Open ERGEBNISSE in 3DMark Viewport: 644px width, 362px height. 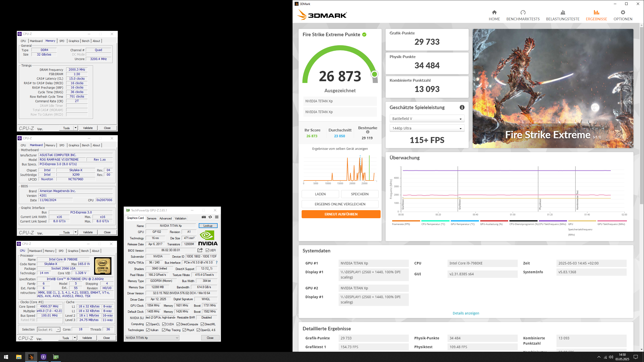pyautogui.click(x=596, y=15)
